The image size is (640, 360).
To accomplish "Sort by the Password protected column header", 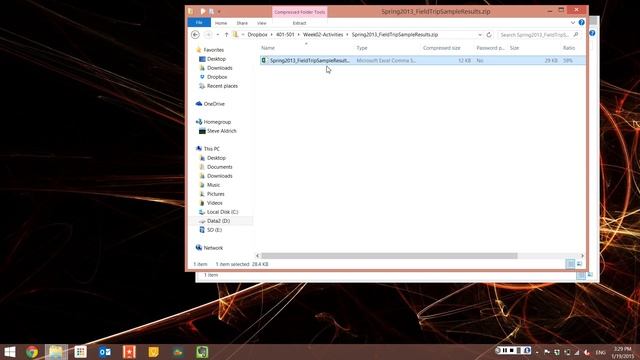I will (491, 48).
